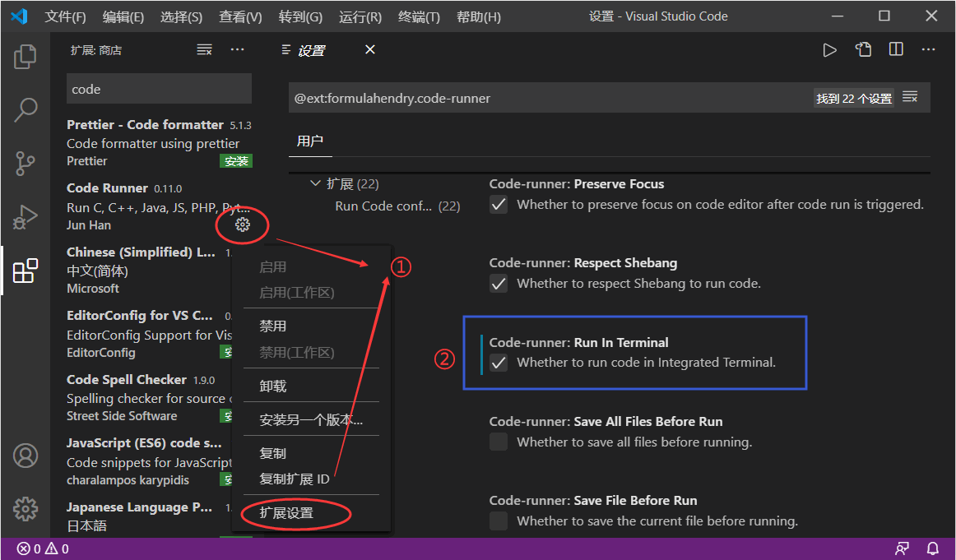Open the 终端 menu
The image size is (956, 560).
(x=418, y=16)
